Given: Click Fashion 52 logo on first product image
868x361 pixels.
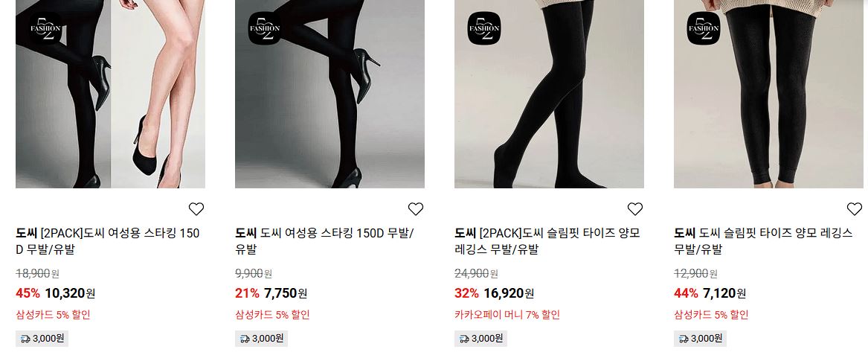Looking at the screenshot, I should point(45,28).
